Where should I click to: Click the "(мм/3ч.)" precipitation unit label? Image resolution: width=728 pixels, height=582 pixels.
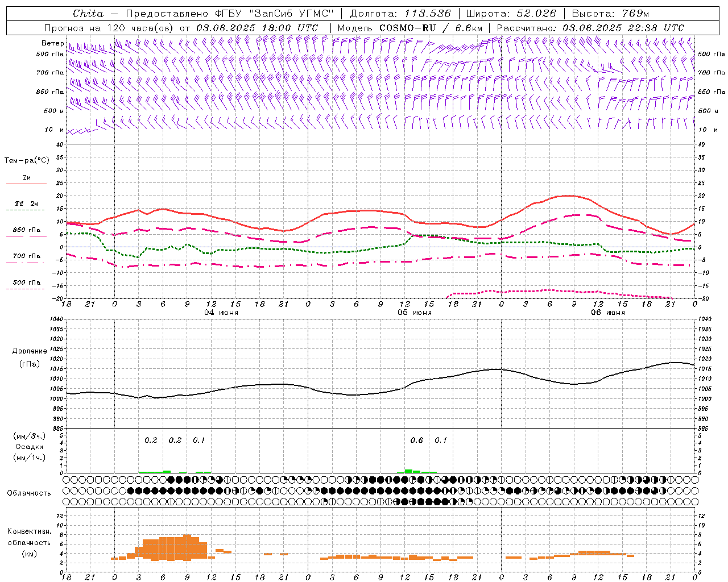pyautogui.click(x=30, y=436)
